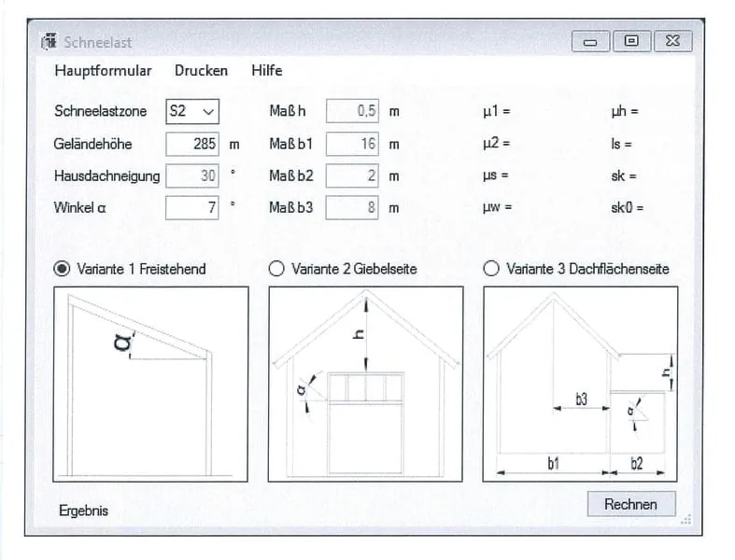Select the Maß h input field
Screen dimensions: 735x560
(352, 111)
